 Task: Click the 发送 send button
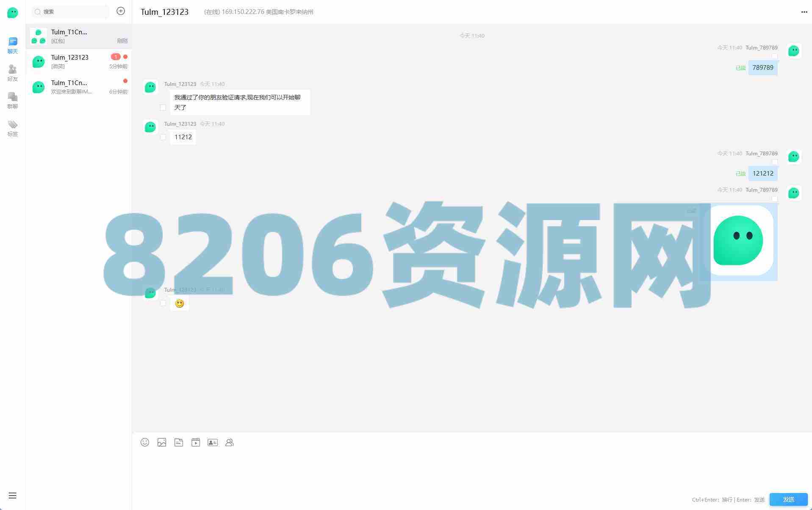[788, 499]
